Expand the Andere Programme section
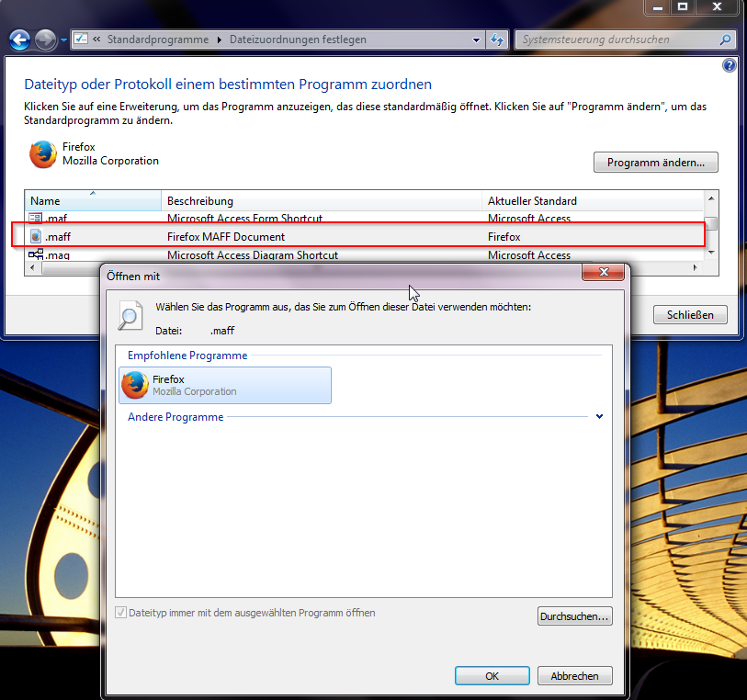The width and height of the screenshot is (747, 700). [x=599, y=417]
